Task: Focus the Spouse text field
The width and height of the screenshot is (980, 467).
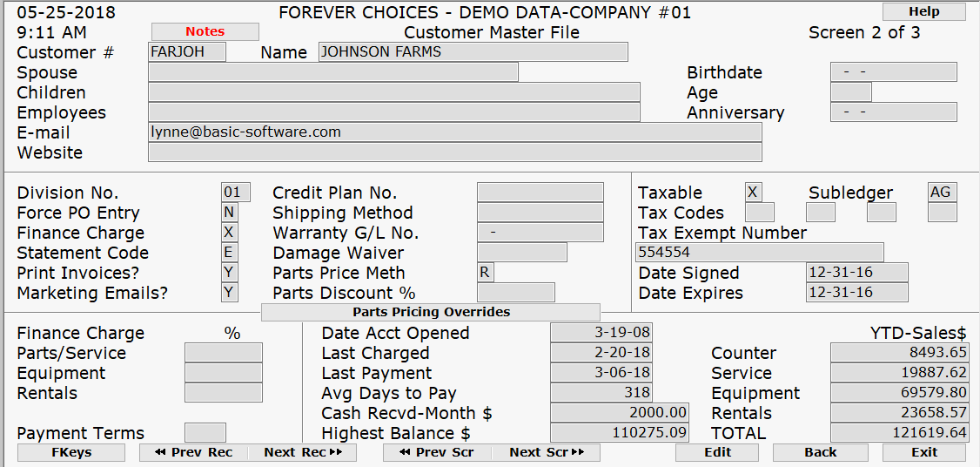Action: tap(332, 72)
